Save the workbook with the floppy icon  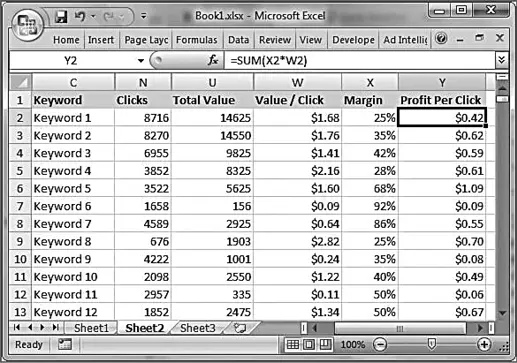tap(61, 16)
